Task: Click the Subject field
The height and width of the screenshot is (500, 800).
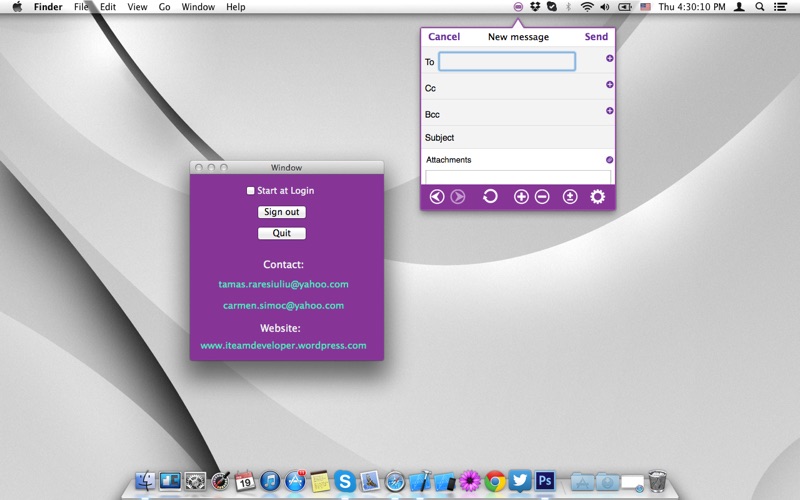Action: [x=518, y=137]
